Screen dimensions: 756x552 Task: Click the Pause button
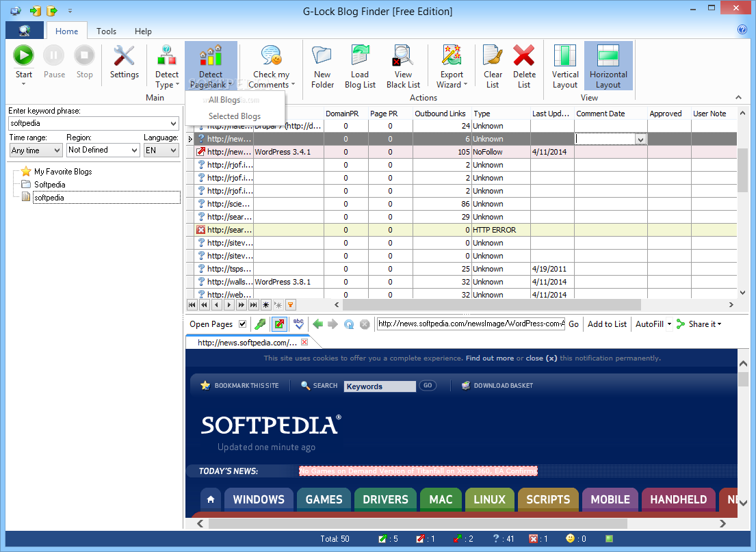pos(54,62)
